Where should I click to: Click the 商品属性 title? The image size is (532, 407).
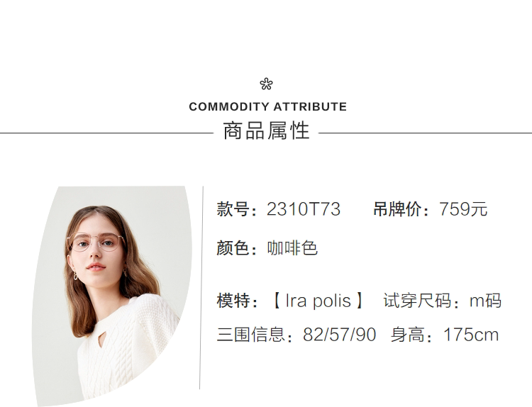click(266, 132)
